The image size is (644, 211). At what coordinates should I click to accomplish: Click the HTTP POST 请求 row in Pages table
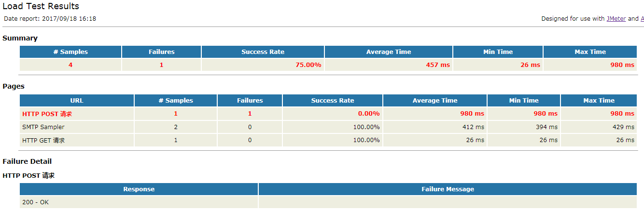pyautogui.click(x=328, y=114)
